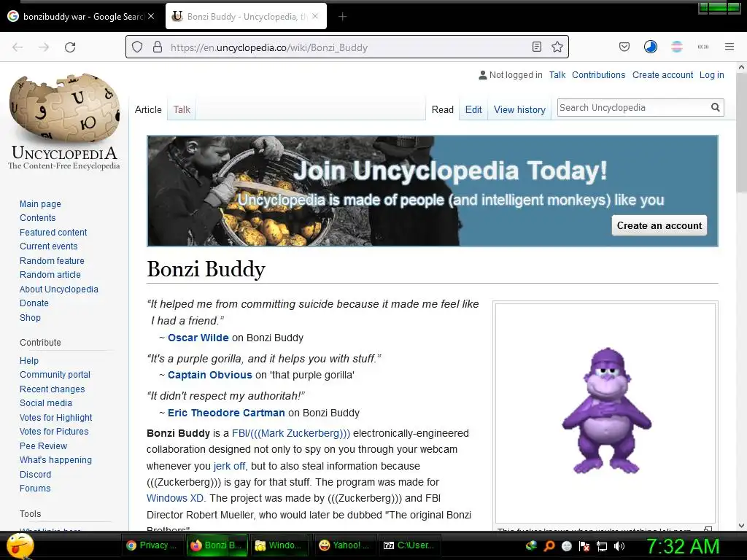Click the search magnifier in Uncyclopedia search

coord(715,108)
